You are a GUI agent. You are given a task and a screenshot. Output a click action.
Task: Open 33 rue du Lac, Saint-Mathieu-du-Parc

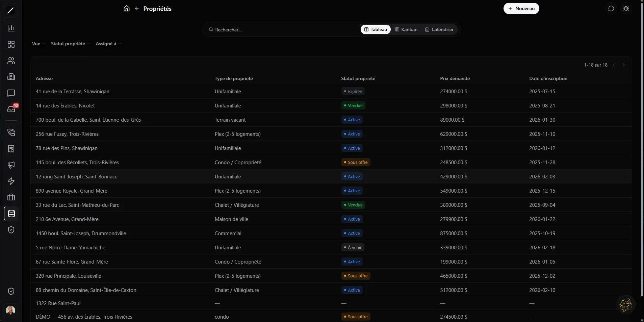pyautogui.click(x=331, y=205)
